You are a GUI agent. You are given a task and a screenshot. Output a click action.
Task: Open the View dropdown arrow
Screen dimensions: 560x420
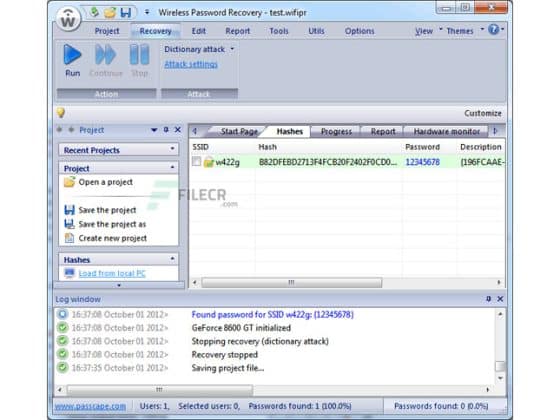(x=440, y=29)
